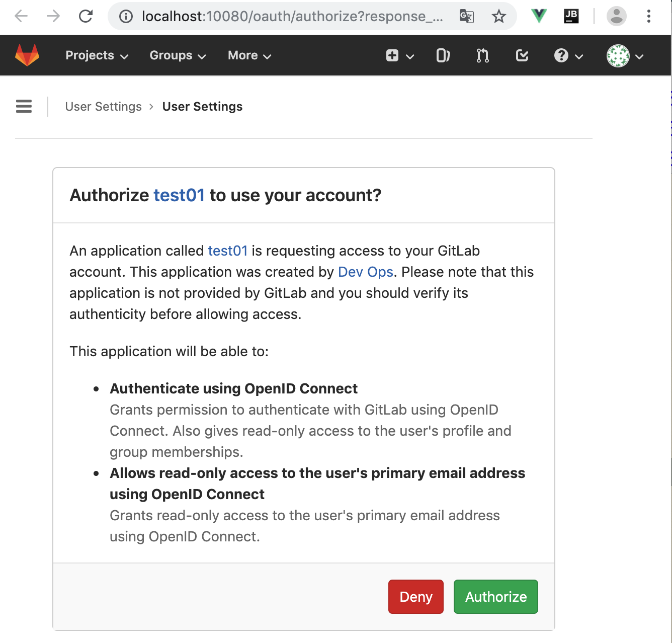Click the GitLab fox logo
Image resolution: width=672 pixels, height=643 pixels.
point(27,55)
